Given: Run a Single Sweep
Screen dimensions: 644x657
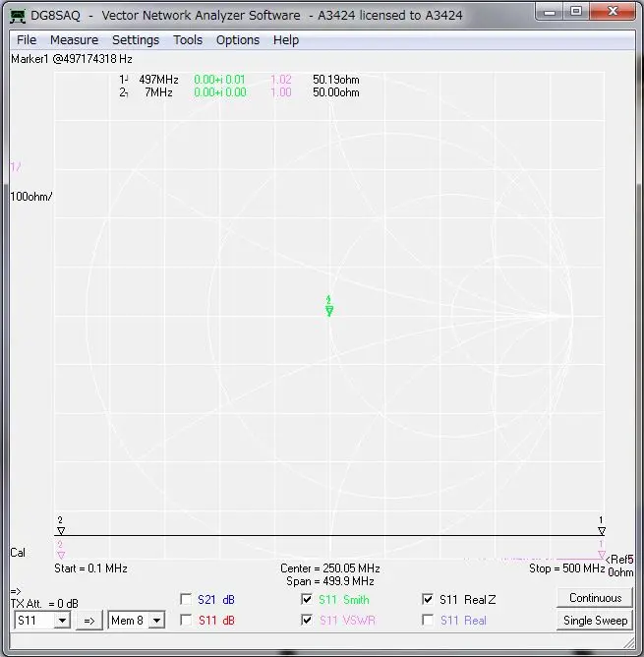Looking at the screenshot, I should click(595, 621).
